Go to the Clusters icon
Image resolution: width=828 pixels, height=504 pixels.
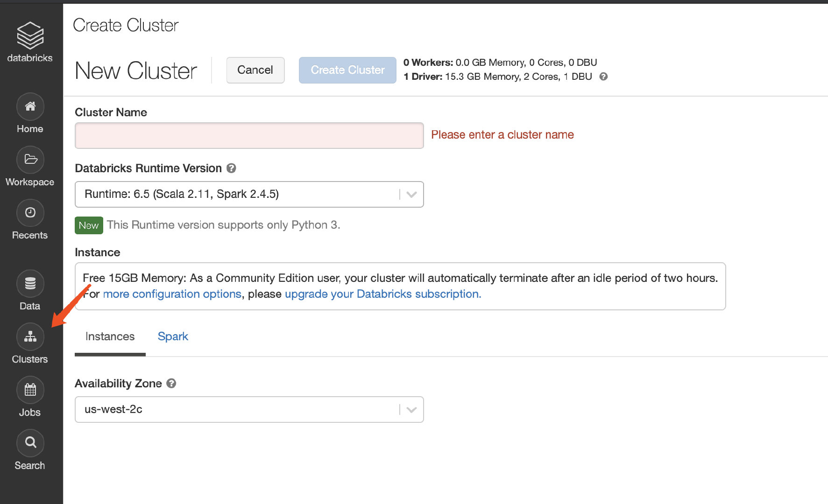coord(30,337)
